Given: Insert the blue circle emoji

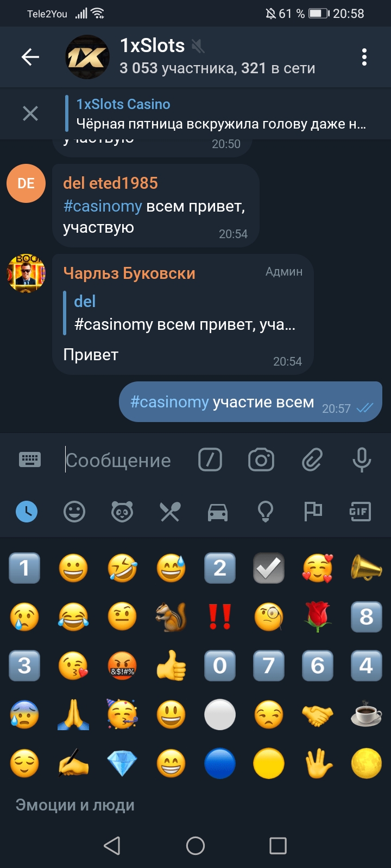Looking at the screenshot, I should coord(220,763).
